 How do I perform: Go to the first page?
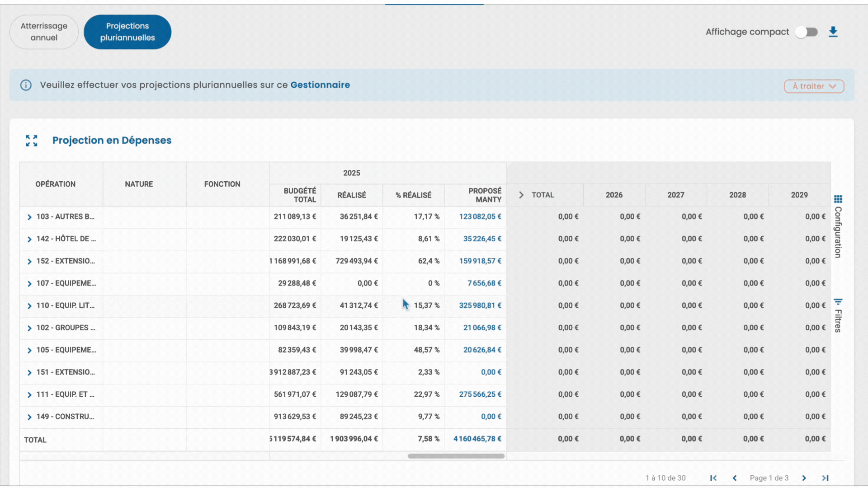pyautogui.click(x=713, y=478)
